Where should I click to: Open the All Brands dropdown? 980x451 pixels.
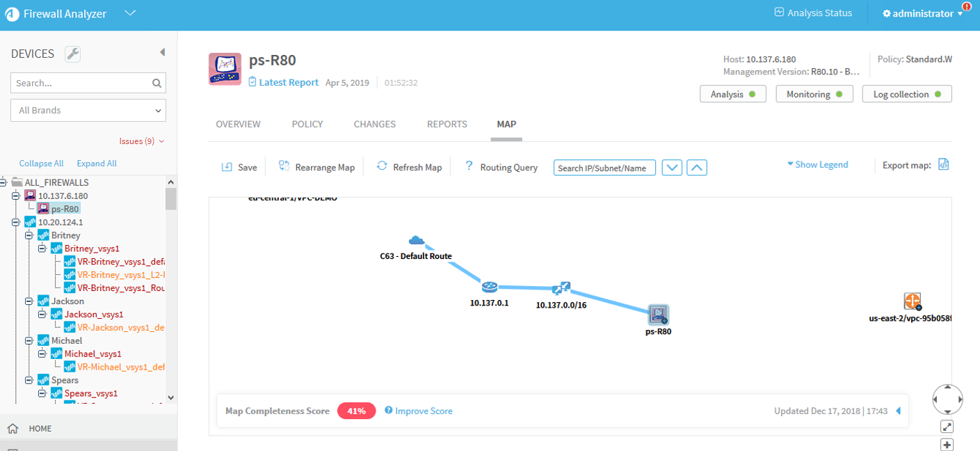(x=88, y=110)
